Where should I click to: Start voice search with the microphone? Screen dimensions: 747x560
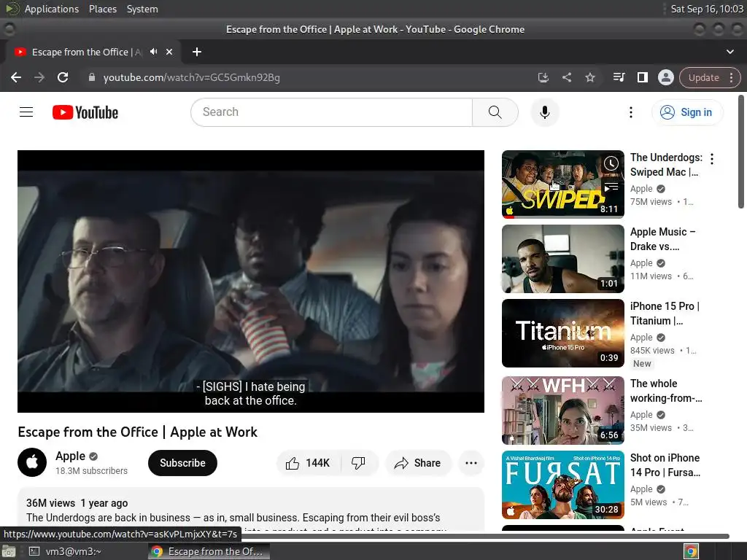(544, 112)
